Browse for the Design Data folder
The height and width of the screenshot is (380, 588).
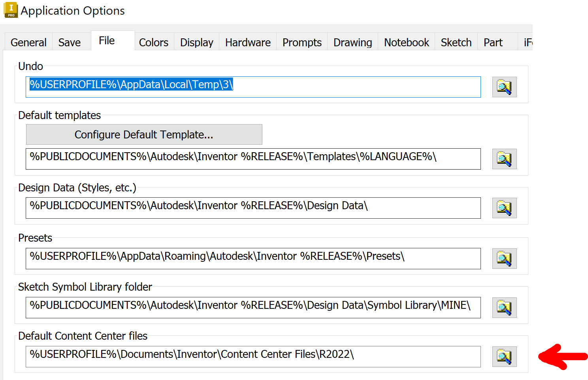504,208
